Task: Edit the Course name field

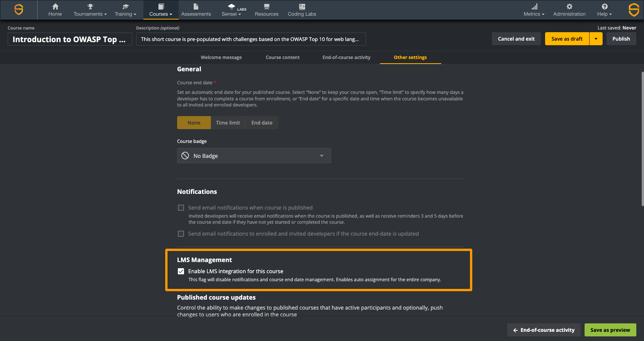Action: (x=70, y=39)
